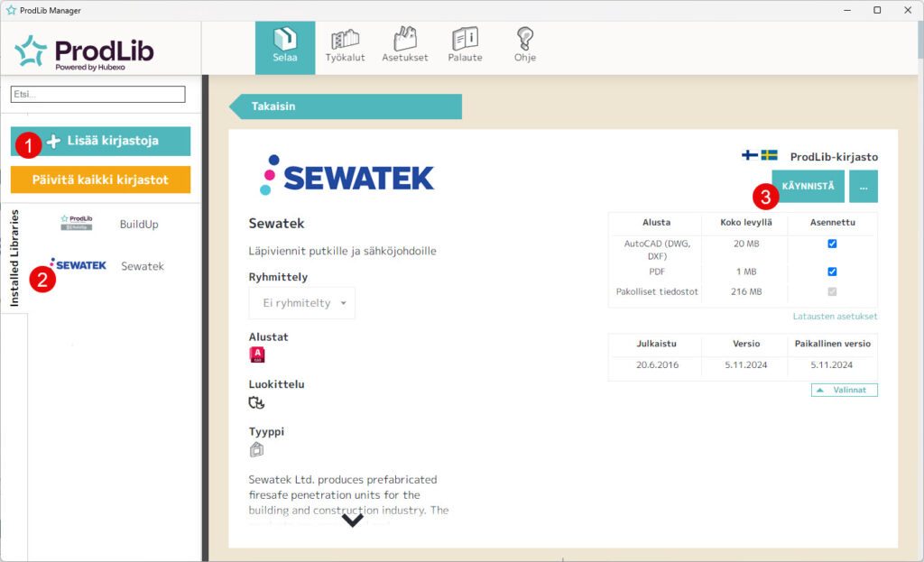Click the large SEWATEK logo
Image resolution: width=924 pixels, height=562 pixels.
(x=347, y=176)
